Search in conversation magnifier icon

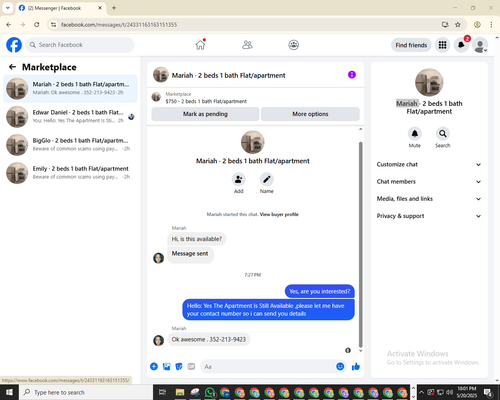(x=443, y=134)
